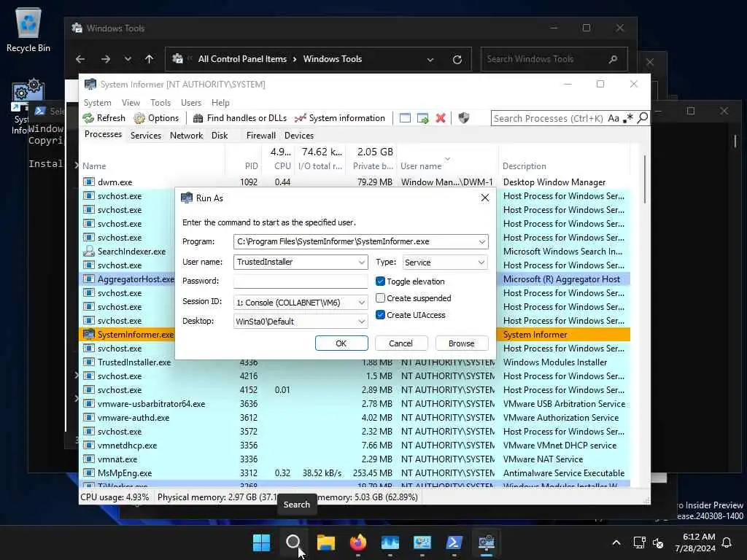
Task: Click the Search Processes field
Action: pyautogui.click(x=548, y=118)
